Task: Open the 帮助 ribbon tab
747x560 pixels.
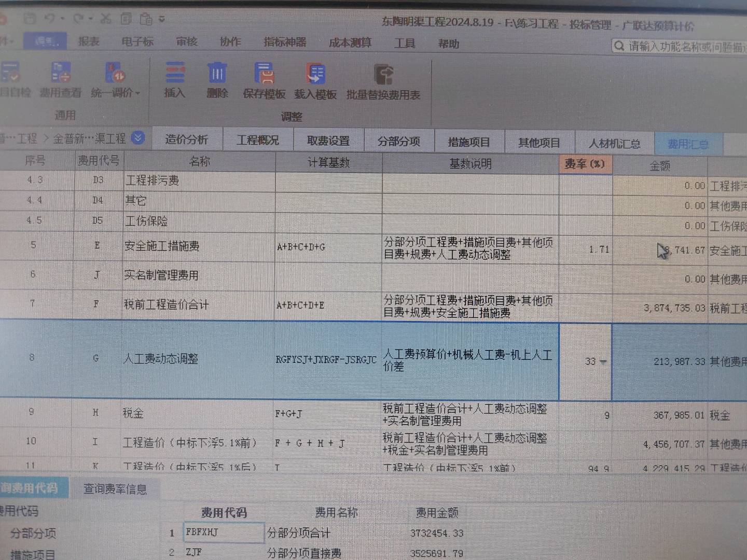Action: [449, 44]
